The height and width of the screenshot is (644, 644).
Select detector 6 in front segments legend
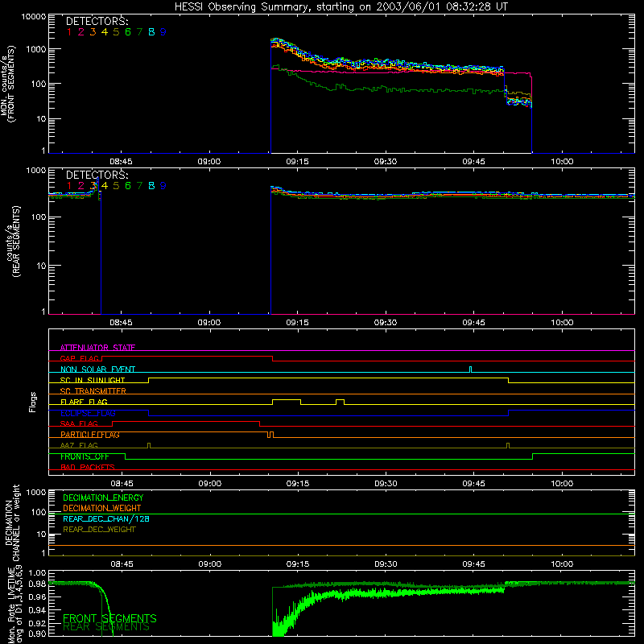pyautogui.click(x=128, y=32)
